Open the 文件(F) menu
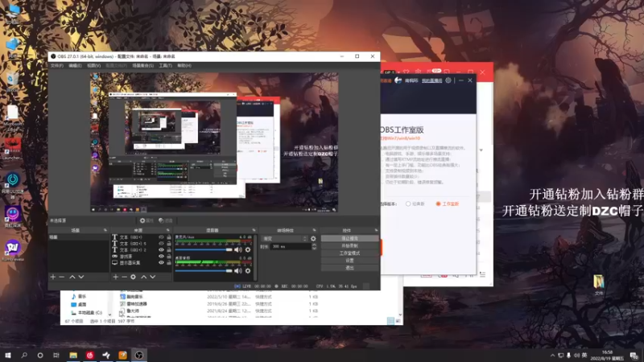The image size is (644, 362). tap(56, 66)
